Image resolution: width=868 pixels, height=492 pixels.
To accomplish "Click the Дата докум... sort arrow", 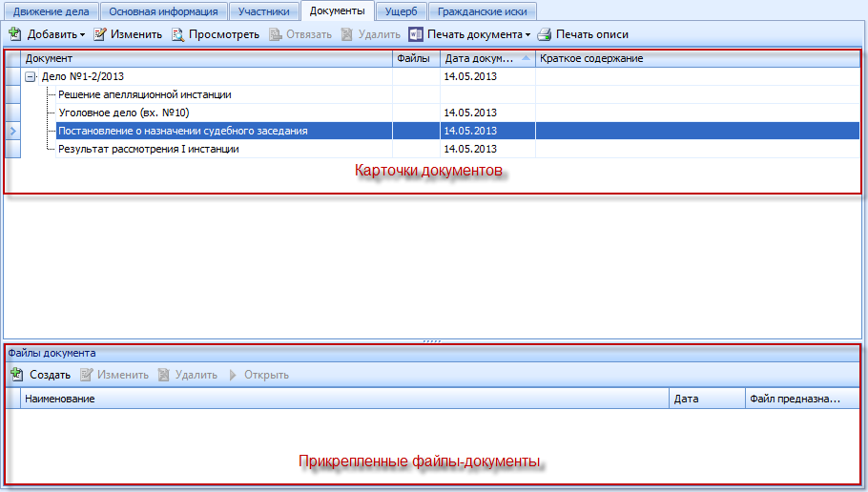I will (x=526, y=57).
